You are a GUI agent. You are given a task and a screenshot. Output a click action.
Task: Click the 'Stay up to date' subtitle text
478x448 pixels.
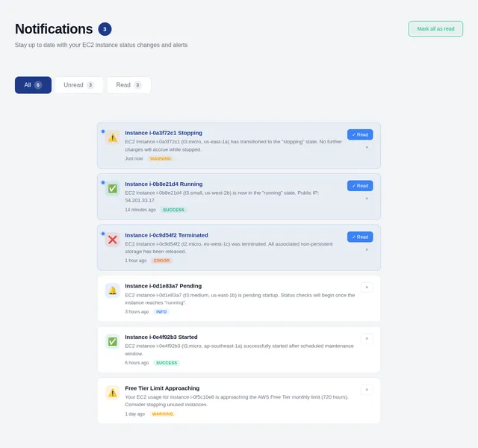click(x=102, y=45)
